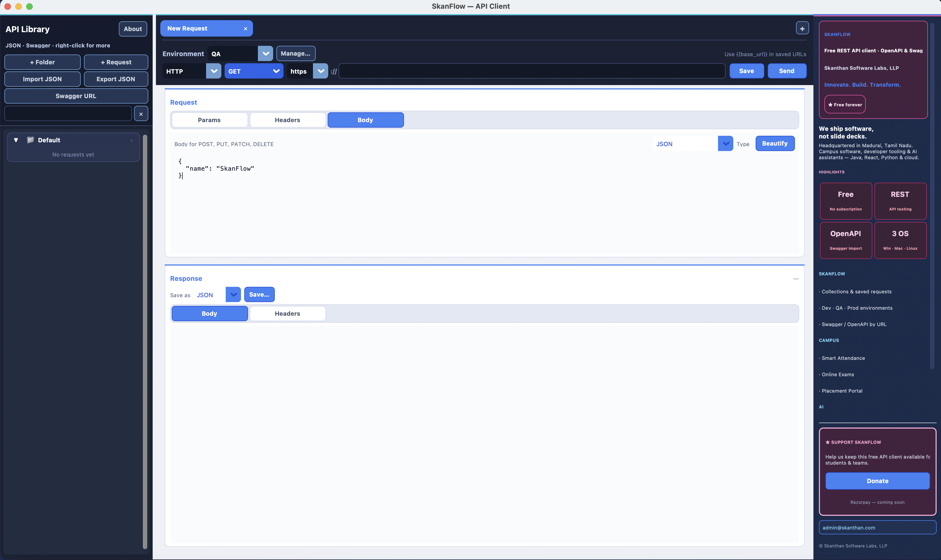Focus the API Library search field
Screen dimensions: 941x560
[x=68, y=114]
